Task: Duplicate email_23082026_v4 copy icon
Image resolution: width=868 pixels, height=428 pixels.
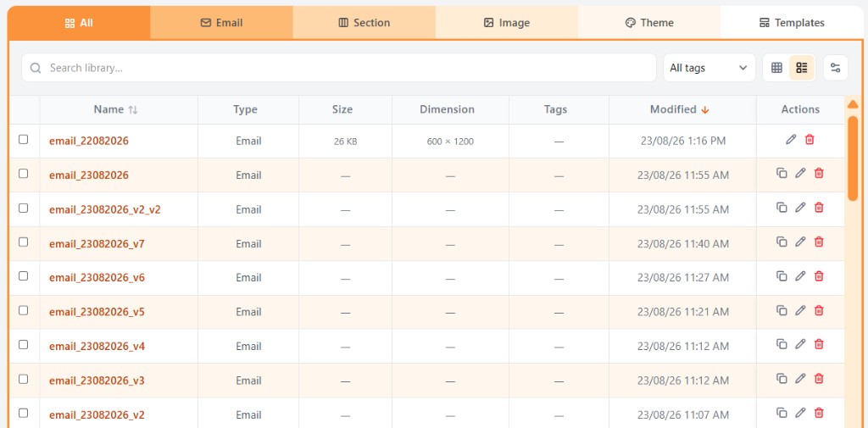Action: pyautogui.click(x=782, y=344)
